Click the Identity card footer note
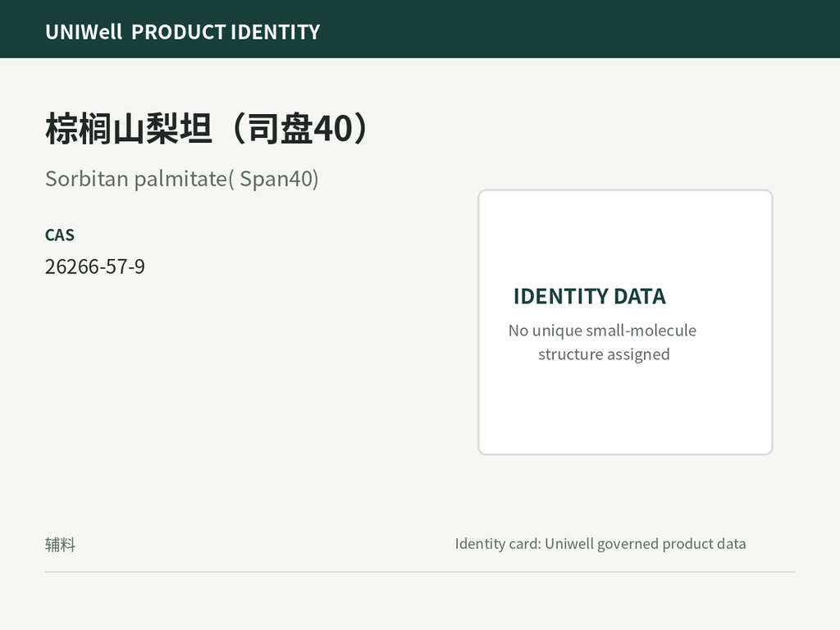Viewport: 840px width, 630px height. [600, 544]
